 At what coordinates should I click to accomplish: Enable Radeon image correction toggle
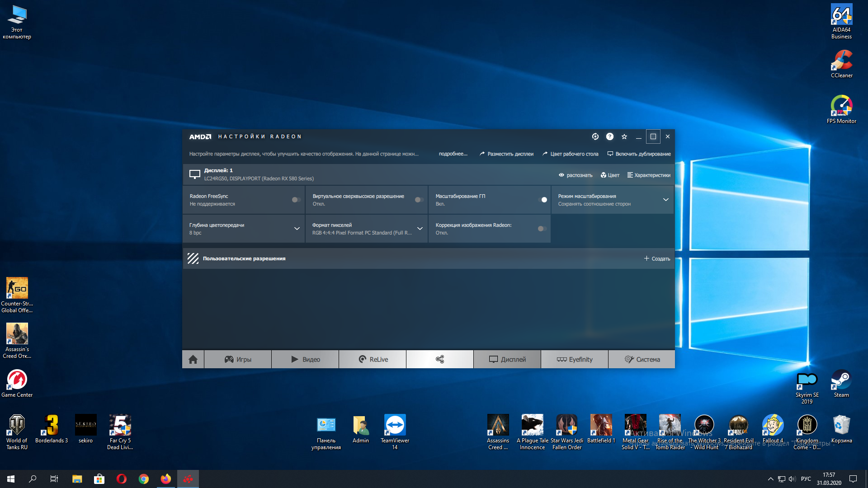[x=542, y=229]
